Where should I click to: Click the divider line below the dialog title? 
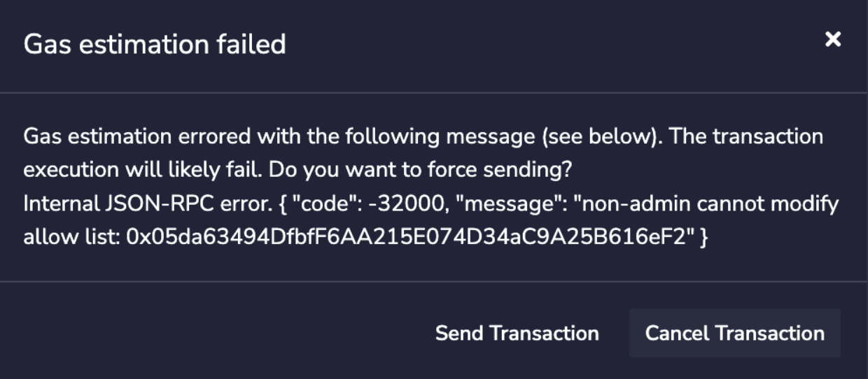click(x=434, y=92)
